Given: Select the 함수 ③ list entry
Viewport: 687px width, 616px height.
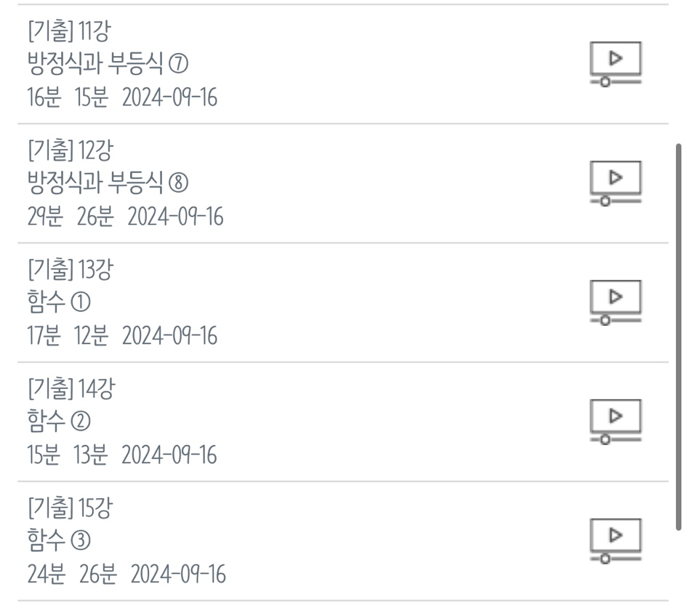Looking at the screenshot, I should point(60,541).
